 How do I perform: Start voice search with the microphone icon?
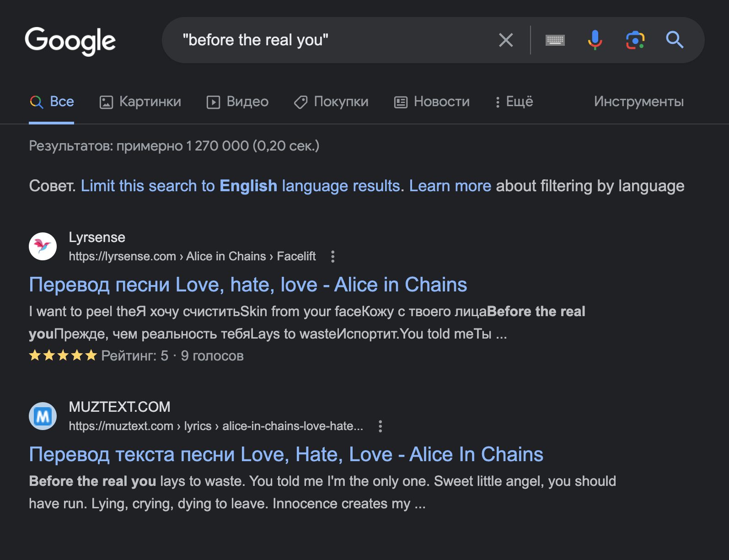pyautogui.click(x=595, y=40)
